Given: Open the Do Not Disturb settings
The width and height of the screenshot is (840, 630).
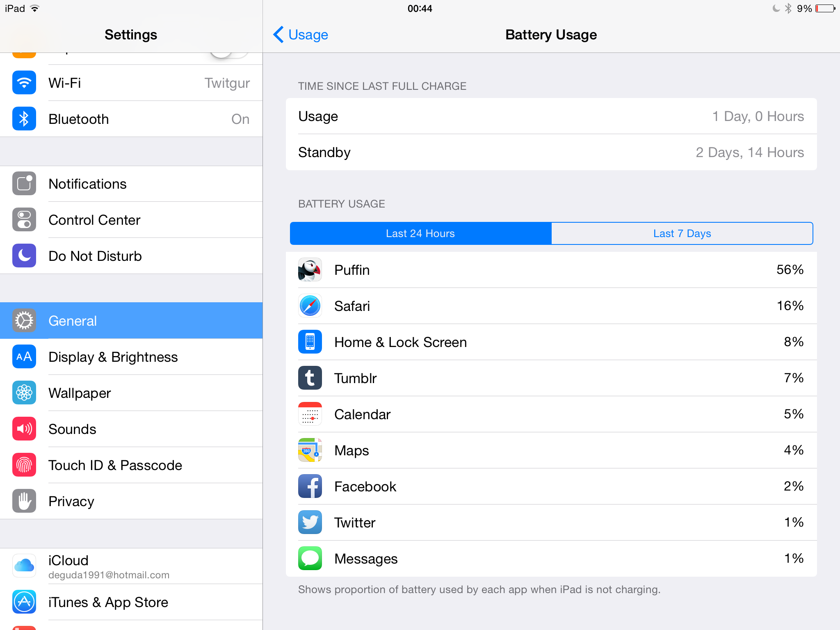Looking at the screenshot, I should click(131, 256).
